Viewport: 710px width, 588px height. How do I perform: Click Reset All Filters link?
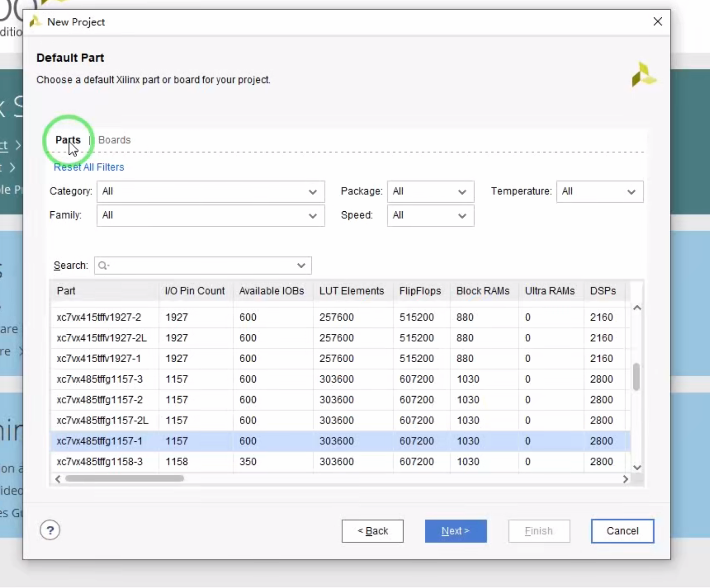click(89, 167)
